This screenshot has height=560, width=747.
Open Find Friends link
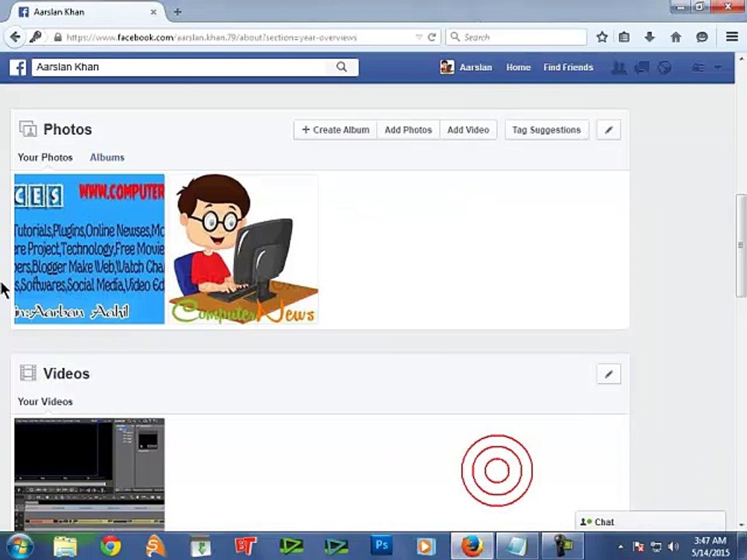568,67
